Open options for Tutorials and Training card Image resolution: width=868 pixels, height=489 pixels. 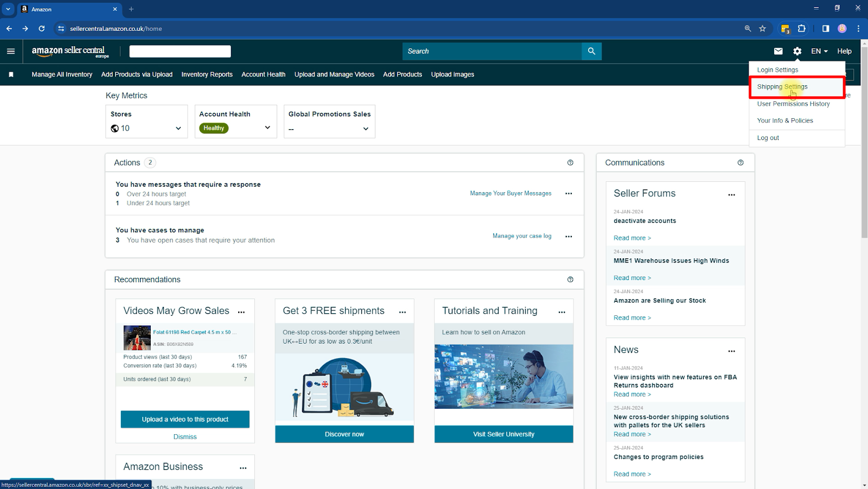(562, 312)
